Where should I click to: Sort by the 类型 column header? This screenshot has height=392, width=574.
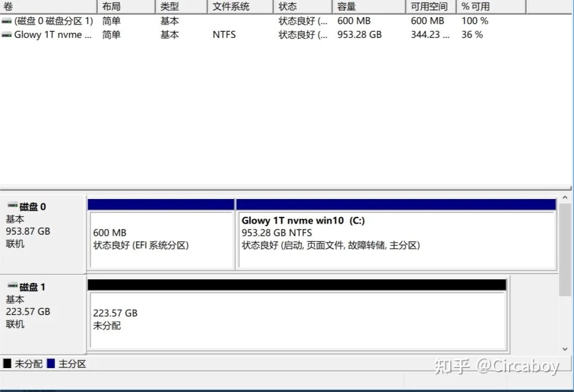pyautogui.click(x=181, y=7)
